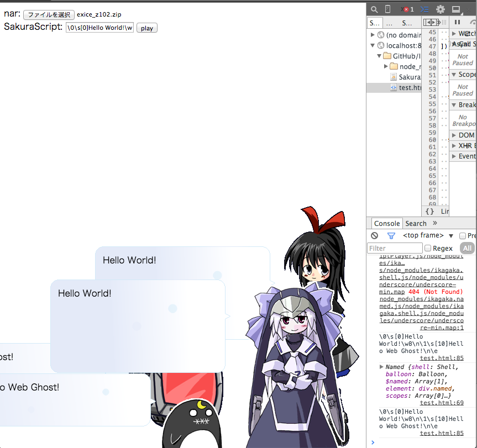The height and width of the screenshot is (448, 477).
Task: Click the test.html file icon
Action: 394,87
